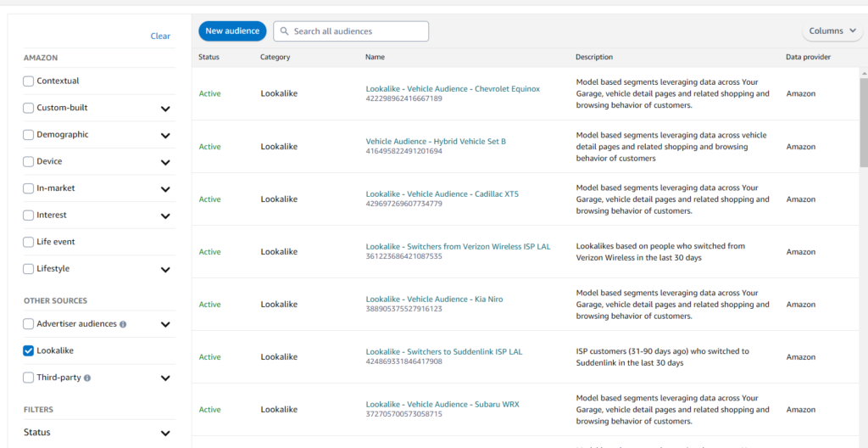The height and width of the screenshot is (448, 868).
Task: Expand the Interest chevron
Action: click(165, 216)
